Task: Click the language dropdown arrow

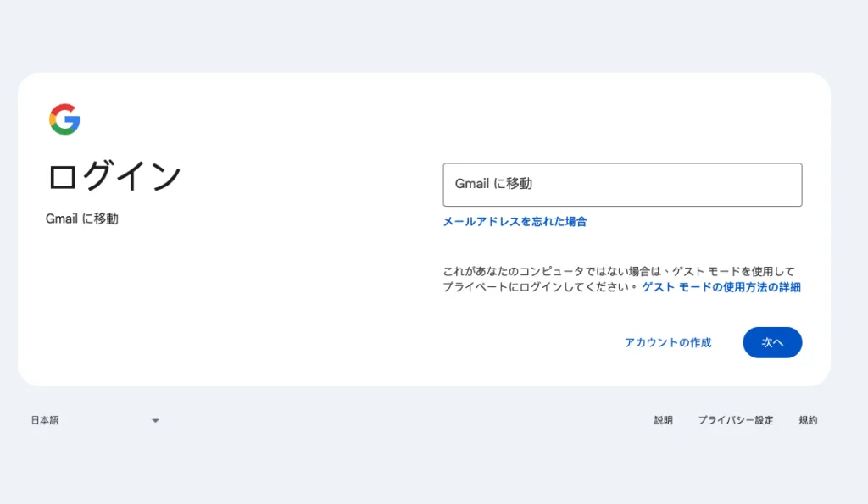Action: click(155, 420)
